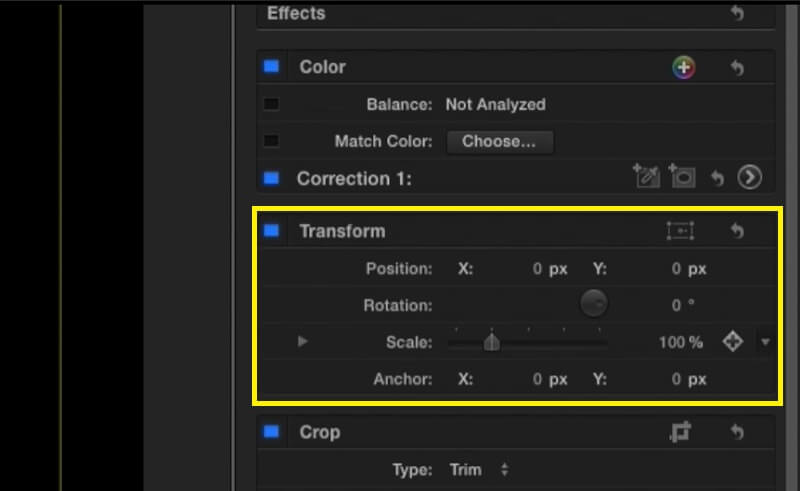This screenshot has height=491, width=800.
Task: Click the Color Board rainbow icon
Action: [683, 68]
